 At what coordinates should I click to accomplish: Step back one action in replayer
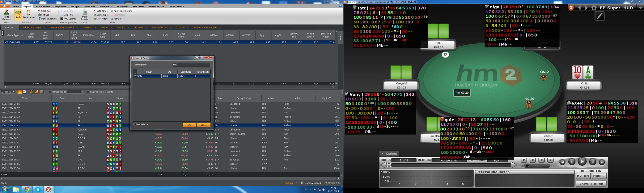tap(572, 162)
